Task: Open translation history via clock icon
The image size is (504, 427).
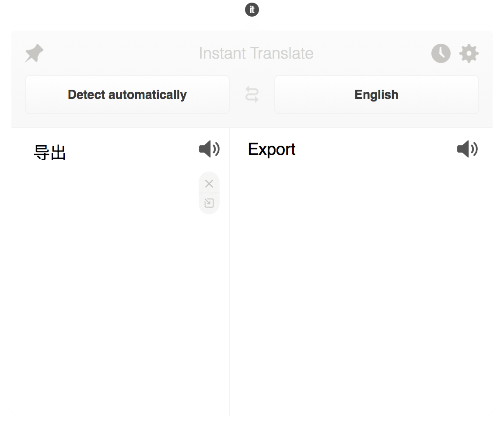Action: (441, 53)
